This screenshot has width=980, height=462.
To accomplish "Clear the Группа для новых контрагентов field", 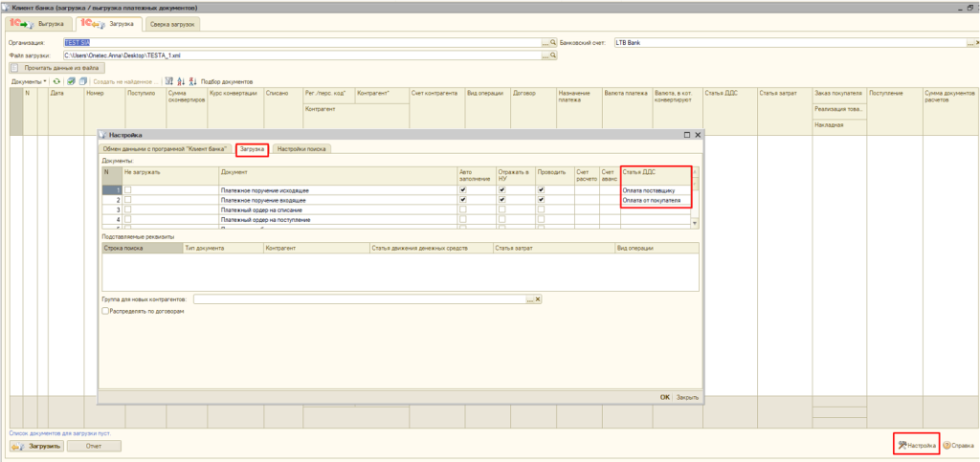I will (538, 299).
